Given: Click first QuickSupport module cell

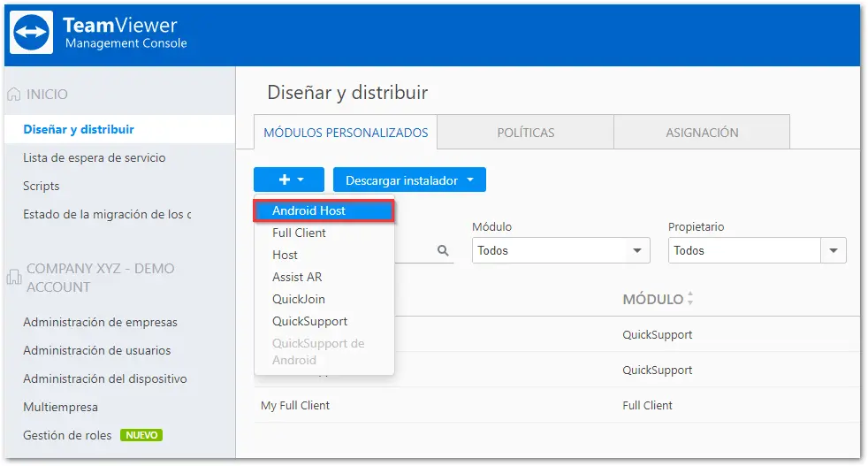Looking at the screenshot, I should tap(657, 334).
